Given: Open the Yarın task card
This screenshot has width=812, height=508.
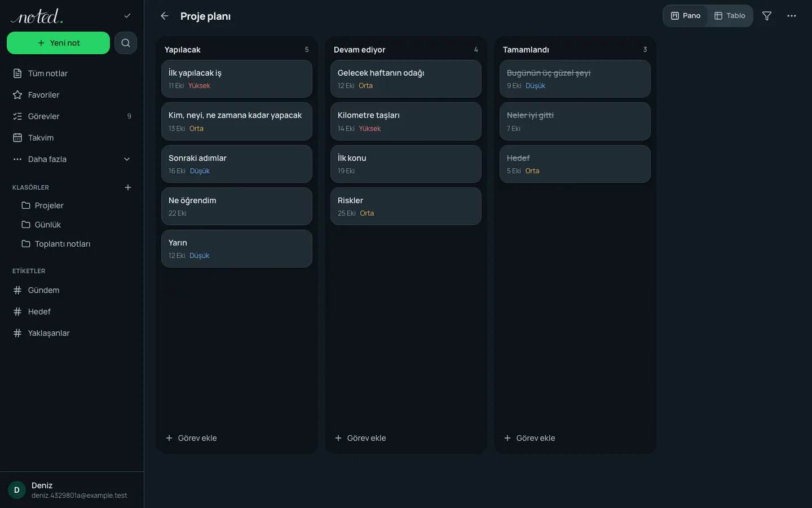Looking at the screenshot, I should point(237,248).
